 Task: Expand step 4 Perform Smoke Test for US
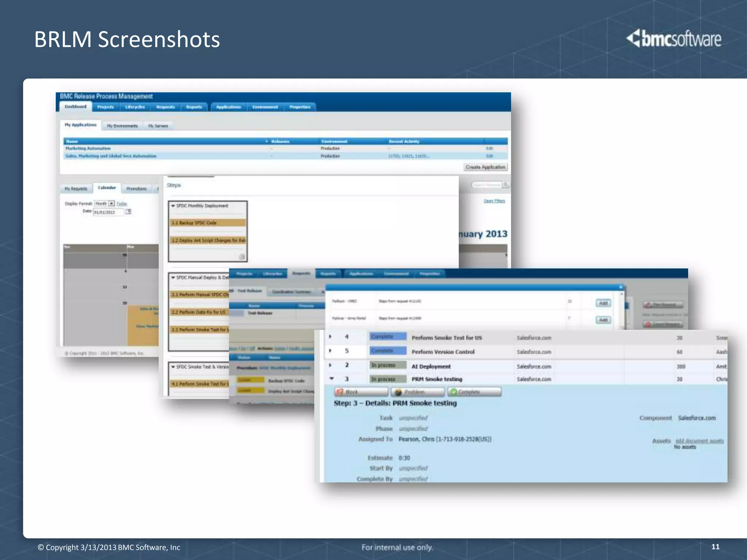(x=330, y=337)
